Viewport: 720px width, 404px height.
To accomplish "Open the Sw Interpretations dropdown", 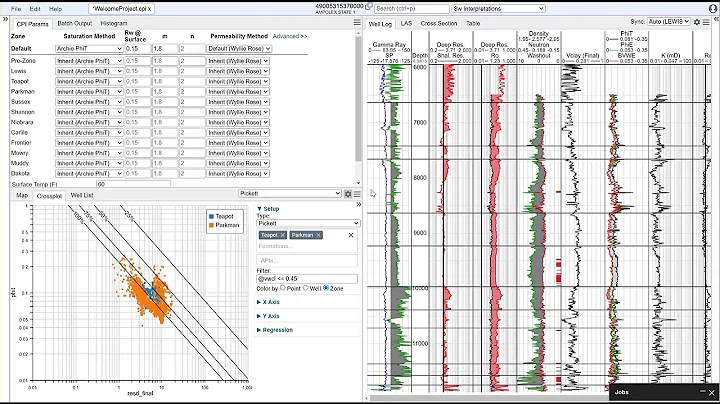I will coord(498,9).
